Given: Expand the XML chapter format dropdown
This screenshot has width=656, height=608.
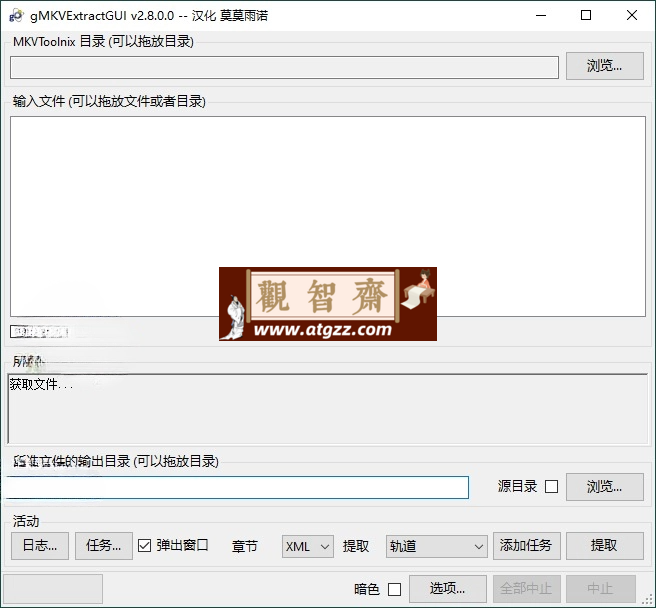Looking at the screenshot, I should [308, 546].
